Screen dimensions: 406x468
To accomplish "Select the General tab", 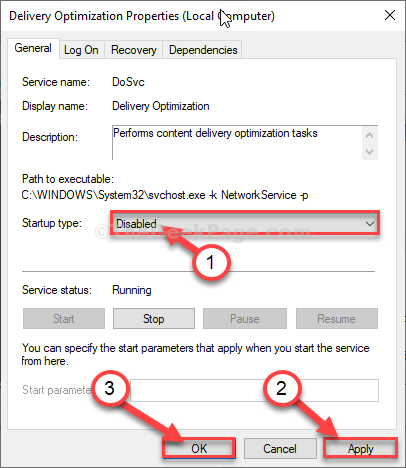I will click(33, 48).
